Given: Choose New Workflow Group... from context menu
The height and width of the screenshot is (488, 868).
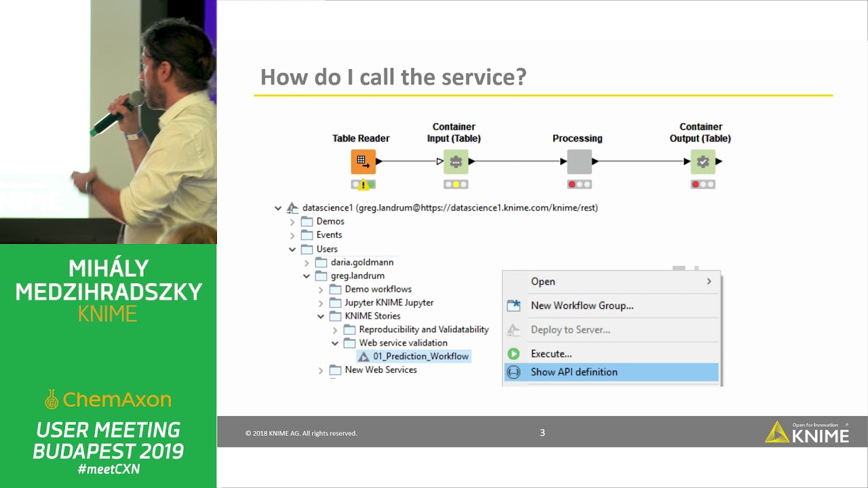Looking at the screenshot, I should pyautogui.click(x=611, y=306).
